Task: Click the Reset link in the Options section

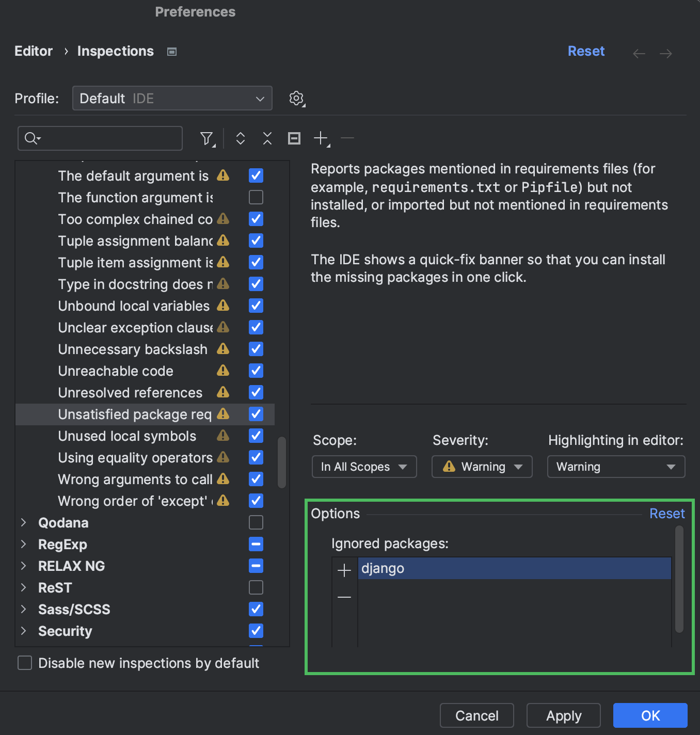Action: [x=667, y=513]
